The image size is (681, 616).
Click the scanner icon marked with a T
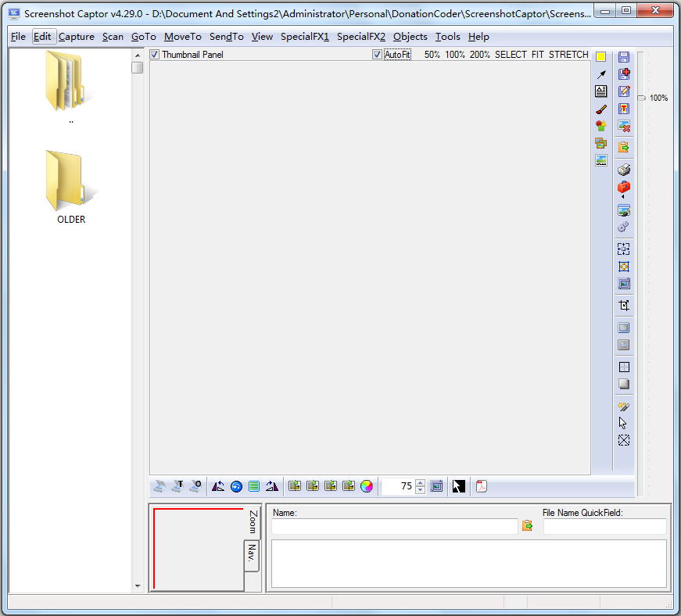pos(177,486)
